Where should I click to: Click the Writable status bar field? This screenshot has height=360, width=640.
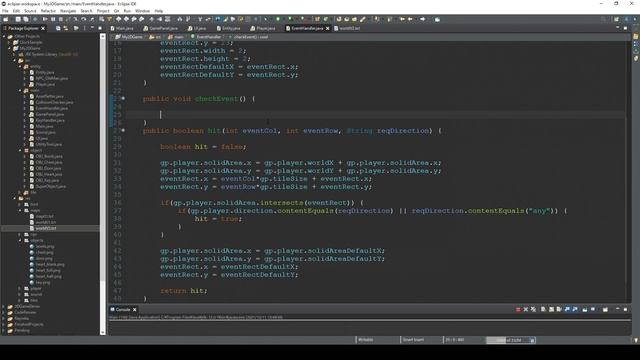(x=377, y=340)
